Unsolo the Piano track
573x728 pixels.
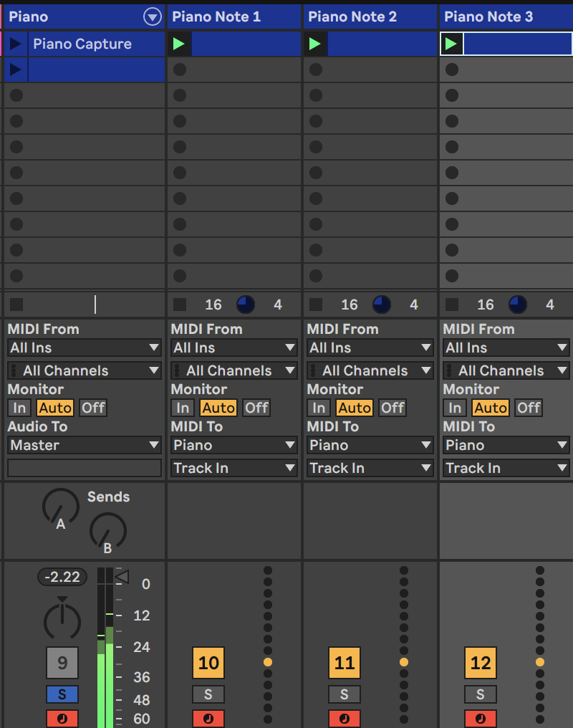(x=62, y=694)
